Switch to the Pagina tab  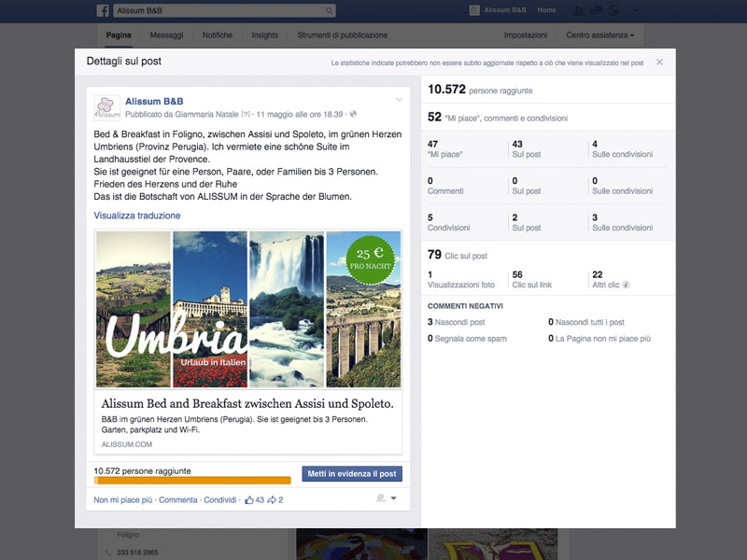[119, 35]
